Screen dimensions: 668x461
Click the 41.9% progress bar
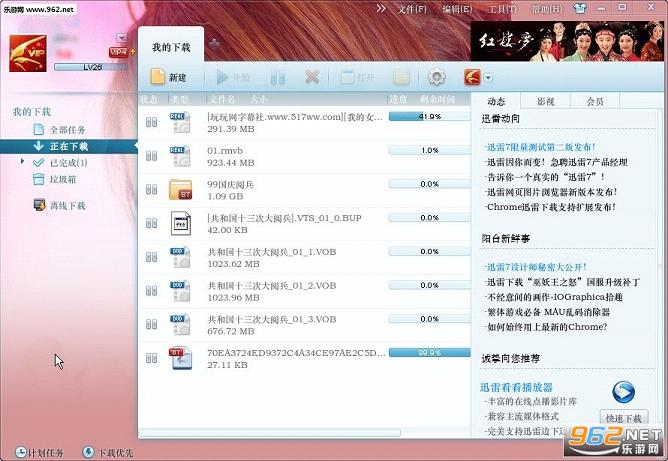click(429, 116)
